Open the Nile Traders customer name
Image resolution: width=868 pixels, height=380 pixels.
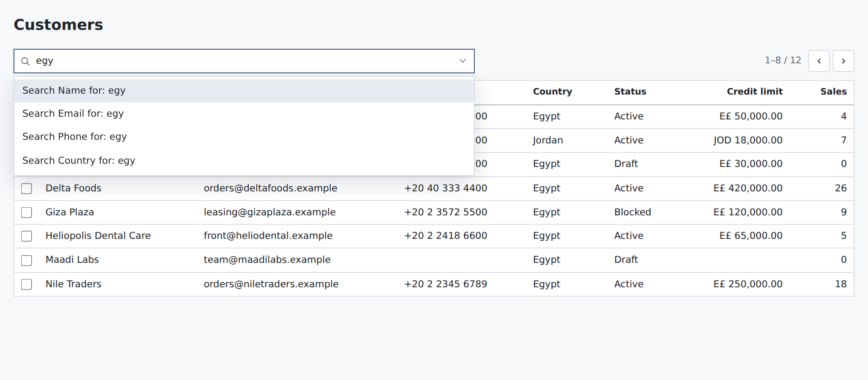tap(73, 284)
